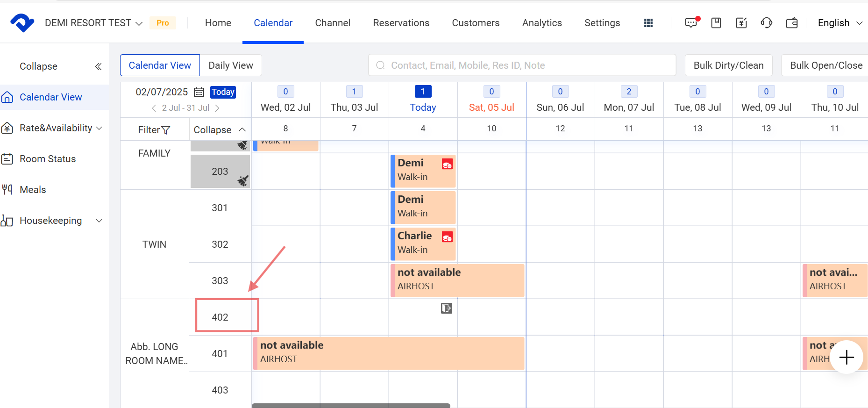Click the red badge icon on Charlie's booking
Image resolution: width=868 pixels, height=408 pixels.
[447, 237]
